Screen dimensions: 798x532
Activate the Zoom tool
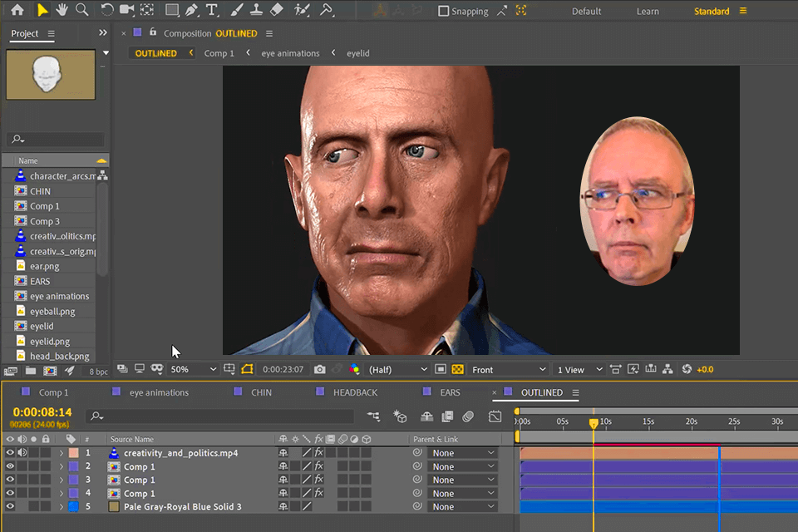[x=80, y=10]
